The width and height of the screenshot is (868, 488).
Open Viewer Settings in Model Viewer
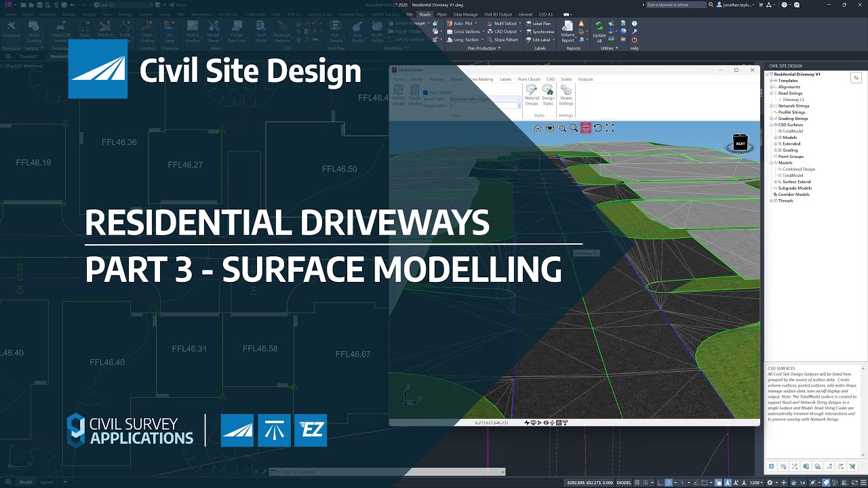(x=566, y=96)
